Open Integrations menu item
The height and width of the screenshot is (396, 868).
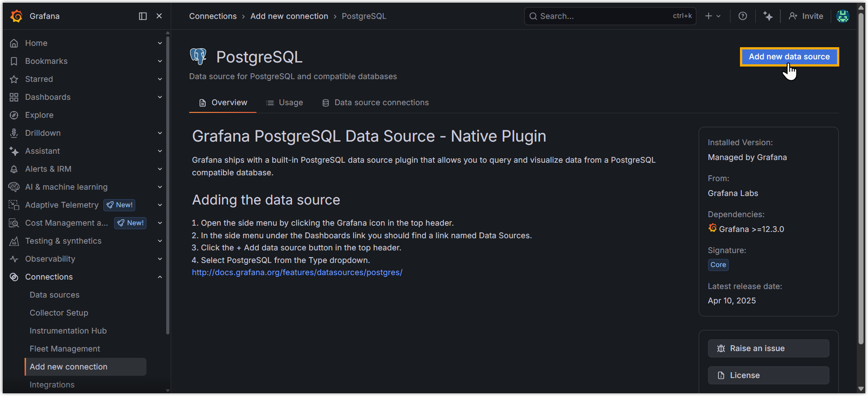[52, 385]
